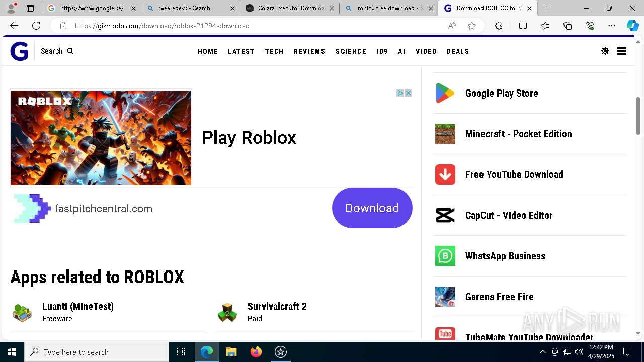Open File Explorer from taskbar
Viewport: 644px width, 362px height.
[231, 352]
